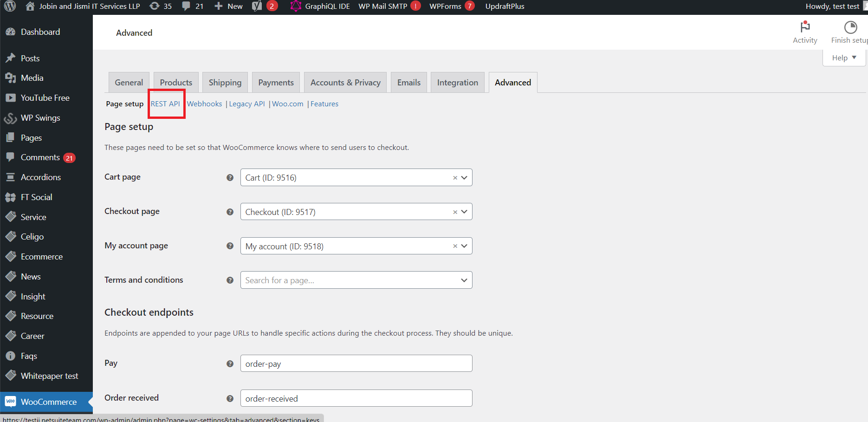Go to the Webhooks section
868x422 pixels.
point(204,104)
